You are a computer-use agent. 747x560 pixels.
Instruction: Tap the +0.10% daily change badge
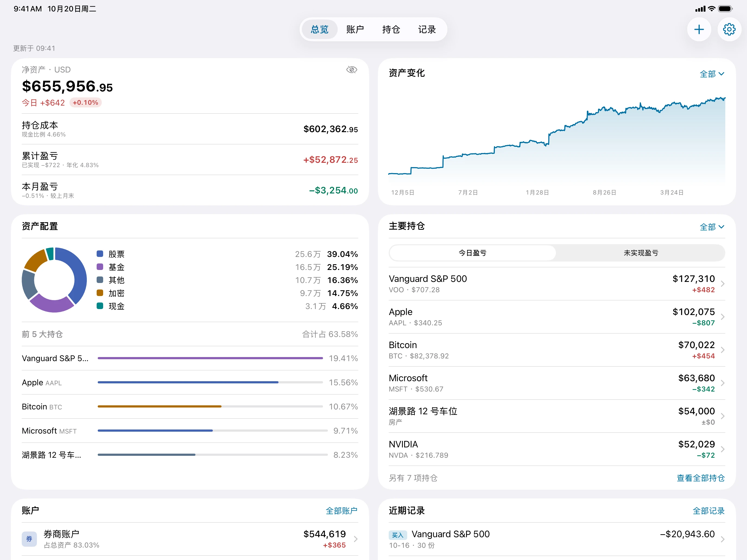86,103
